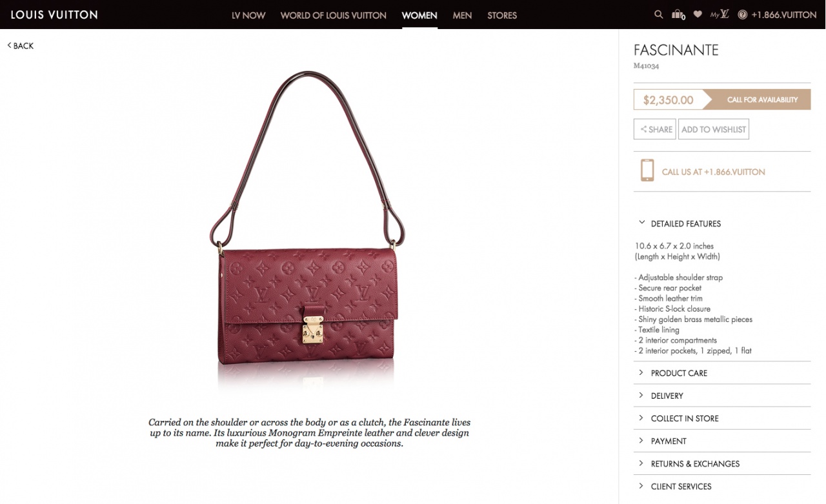
Task: Expand the Product Care section
Action: [x=722, y=373]
